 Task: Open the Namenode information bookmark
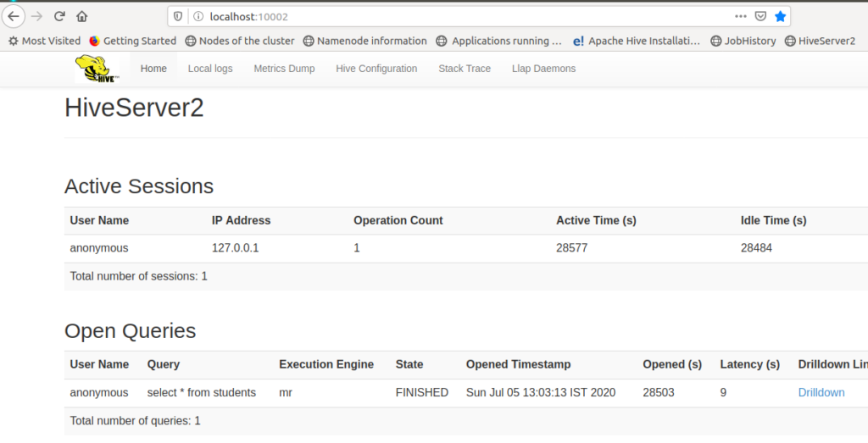pos(365,41)
